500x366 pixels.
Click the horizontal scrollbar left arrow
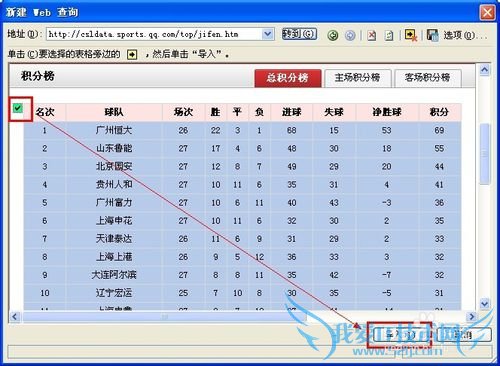coord(14,316)
